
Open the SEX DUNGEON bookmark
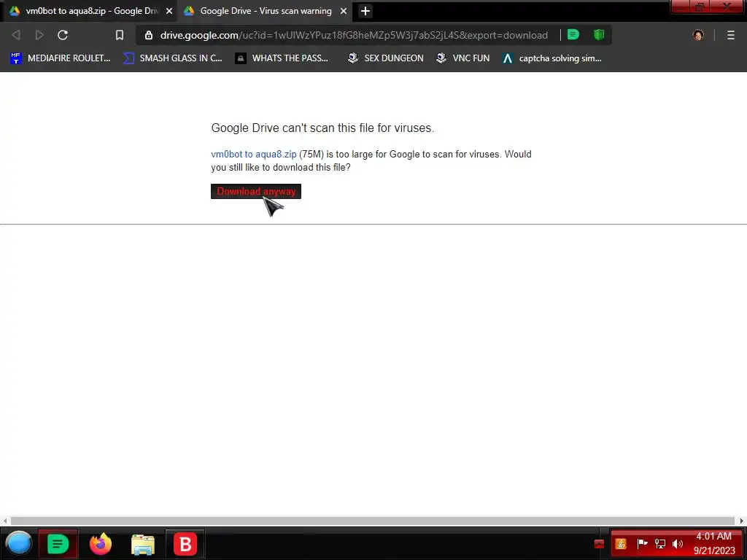386,58
